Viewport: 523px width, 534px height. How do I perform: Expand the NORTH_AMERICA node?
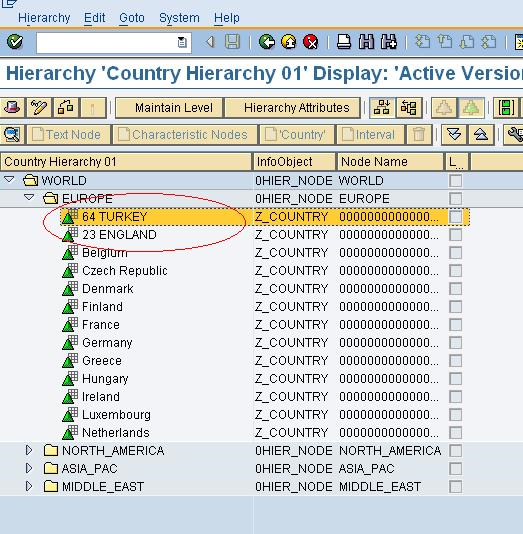[x=29, y=450]
